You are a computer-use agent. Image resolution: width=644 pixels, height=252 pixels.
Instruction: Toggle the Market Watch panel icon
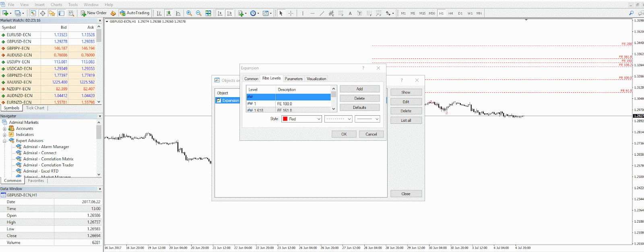pyautogui.click(x=33, y=13)
